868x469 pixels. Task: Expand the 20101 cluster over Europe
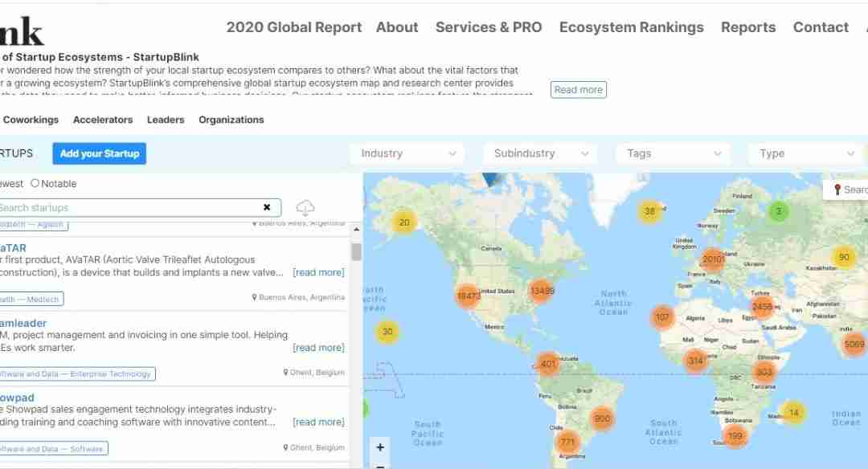712,259
